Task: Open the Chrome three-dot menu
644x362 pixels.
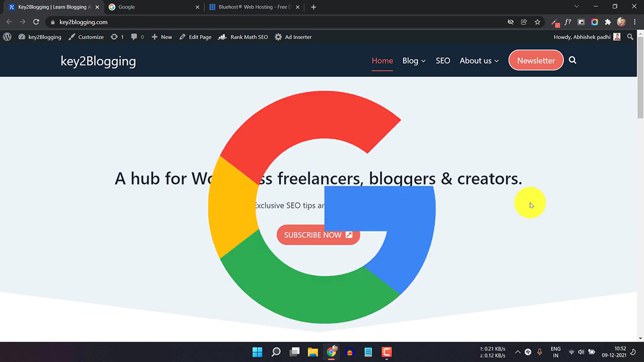Action: click(x=635, y=22)
